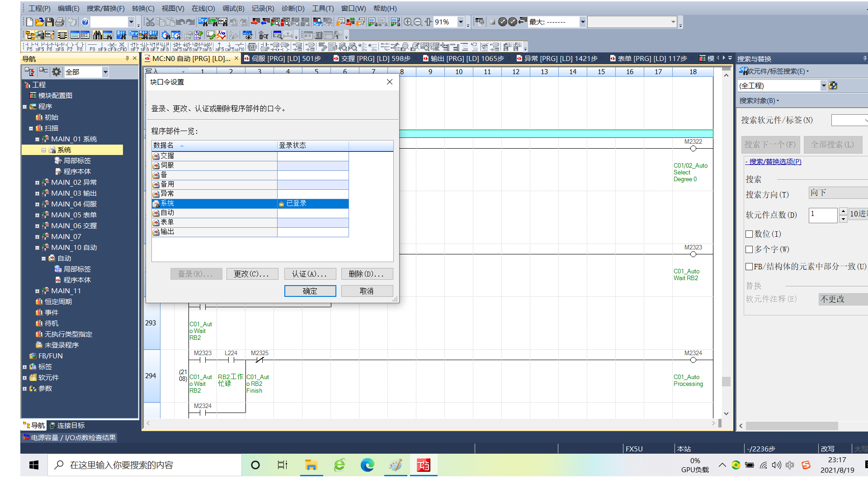This screenshot has height=488, width=868.
Task: Open the 诊断(D) menu
Action: coord(292,8)
